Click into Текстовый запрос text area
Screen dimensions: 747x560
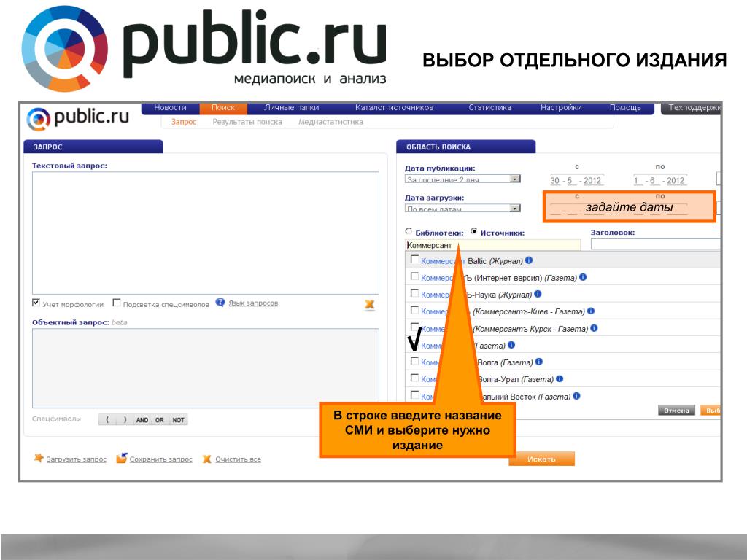(206, 233)
